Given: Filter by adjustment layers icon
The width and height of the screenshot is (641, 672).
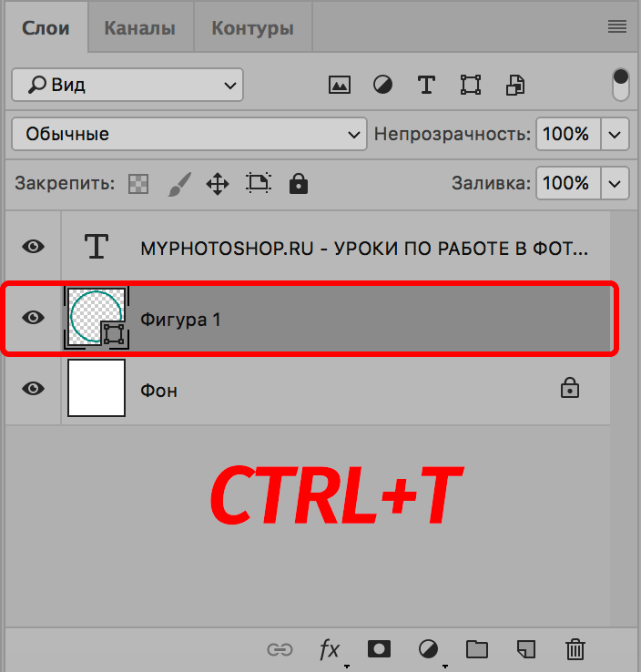Looking at the screenshot, I should [382, 85].
